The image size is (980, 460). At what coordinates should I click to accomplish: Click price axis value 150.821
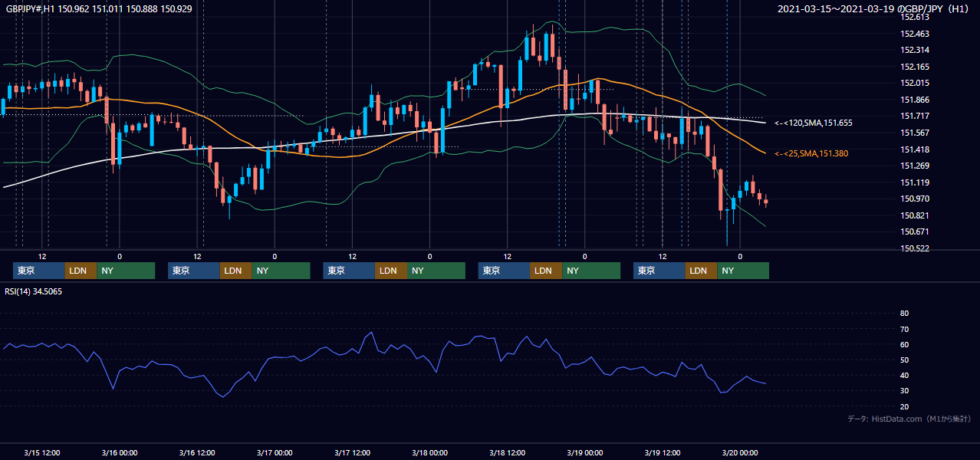(915, 215)
